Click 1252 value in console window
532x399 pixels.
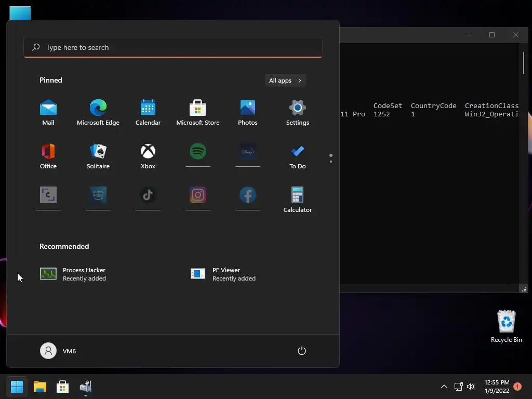point(381,114)
